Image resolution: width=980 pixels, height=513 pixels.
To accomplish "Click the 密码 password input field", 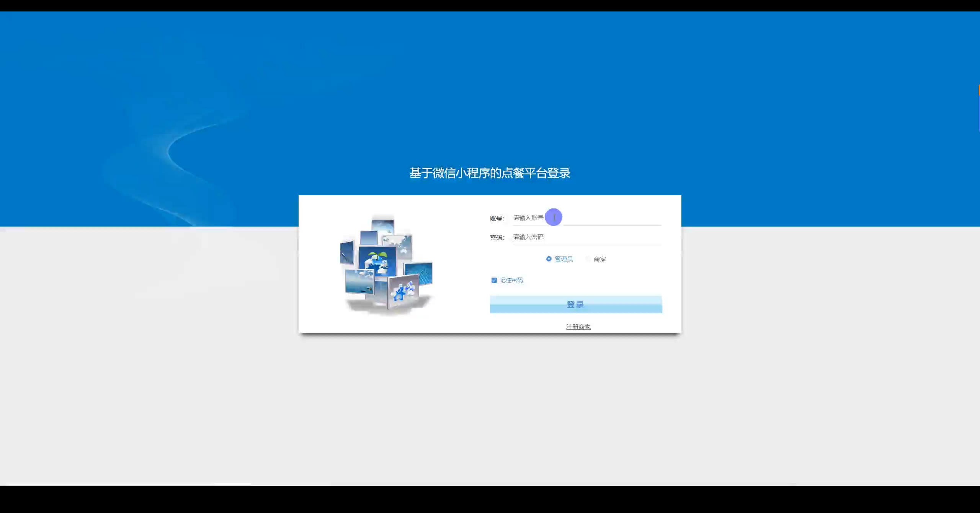I will coord(586,237).
